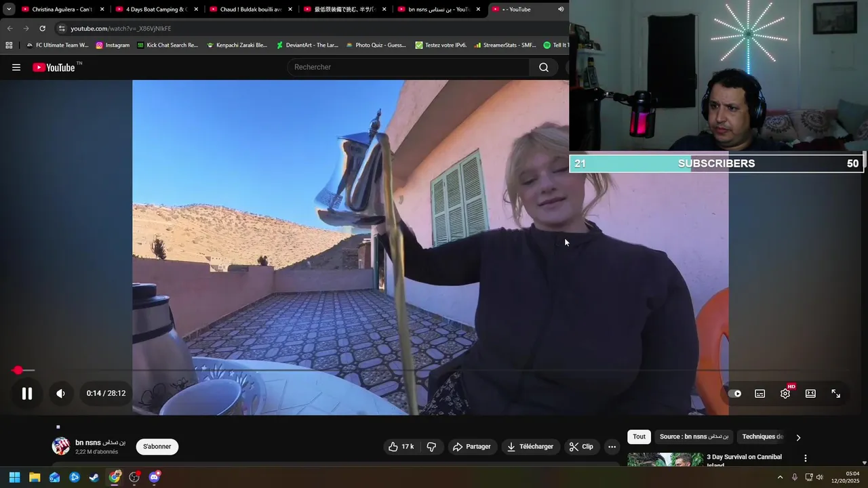Open FC Ultimate Team bookmark
This screenshot has height=488, width=868.
(57, 45)
